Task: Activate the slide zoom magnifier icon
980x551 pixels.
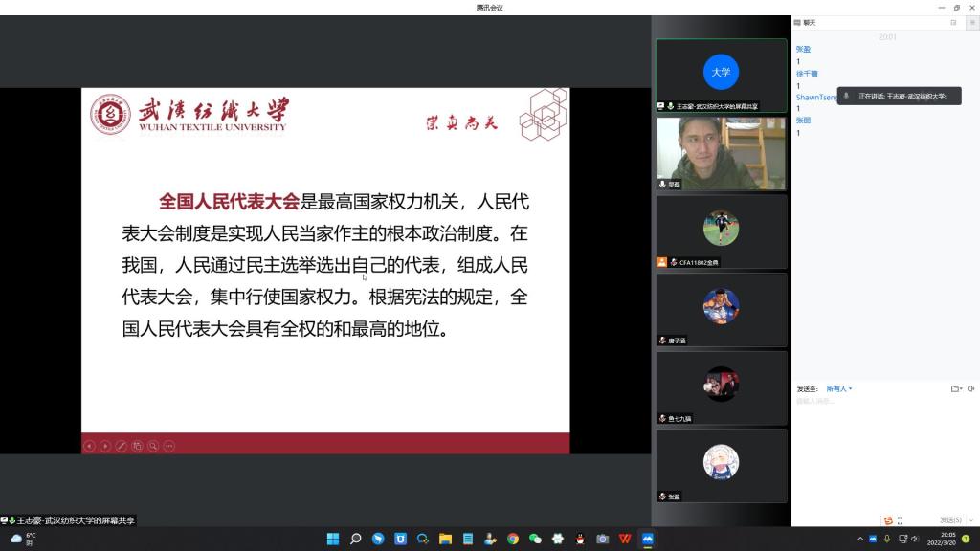Action: 153,446
